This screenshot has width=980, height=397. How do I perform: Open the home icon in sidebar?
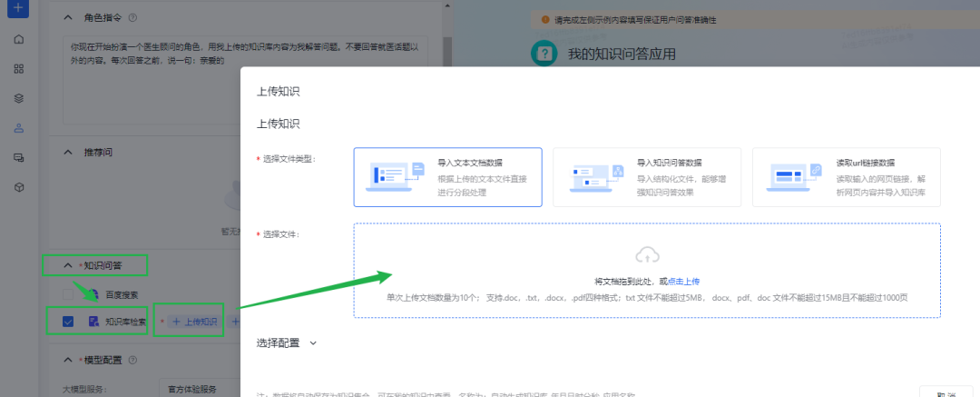click(19, 39)
